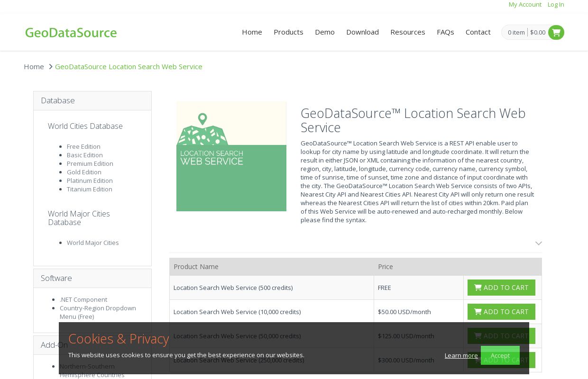Viewport: 588px width, 379px height.
Task: Open .NET Component link
Action: 83,299
